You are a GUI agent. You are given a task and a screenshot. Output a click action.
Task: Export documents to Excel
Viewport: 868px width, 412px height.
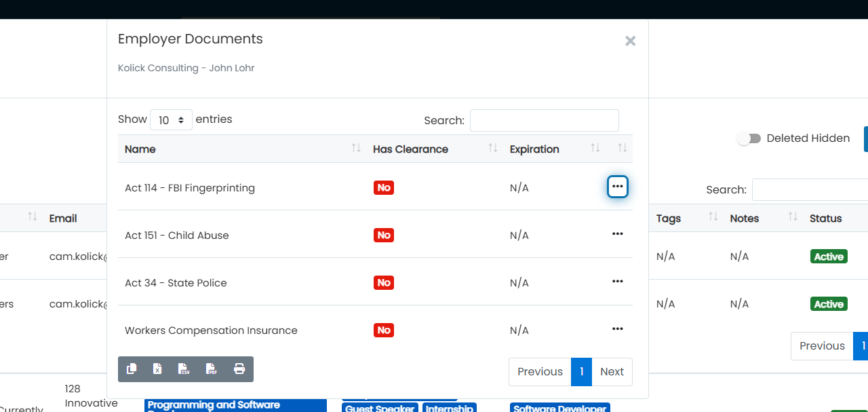coord(157,369)
